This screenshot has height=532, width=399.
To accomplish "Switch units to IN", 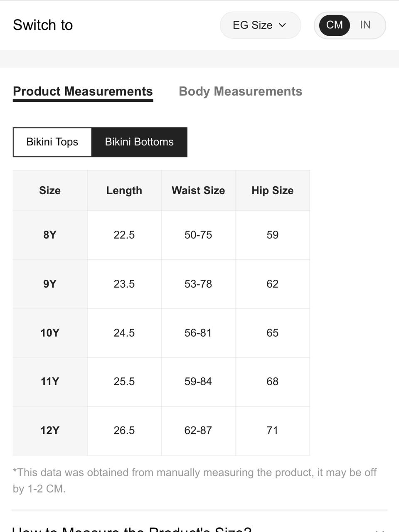I will [x=365, y=25].
